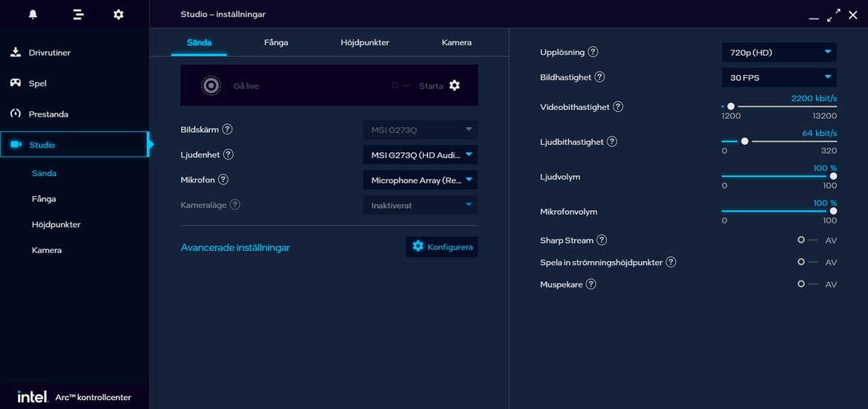Expand the Upplösning 720p dropdown
Viewport: 868px width, 409px height.
tap(778, 53)
